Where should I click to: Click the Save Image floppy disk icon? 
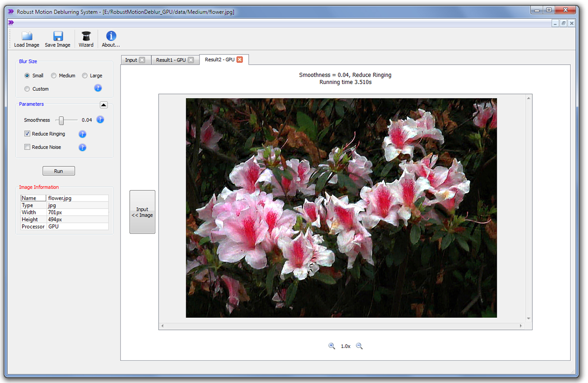point(58,36)
